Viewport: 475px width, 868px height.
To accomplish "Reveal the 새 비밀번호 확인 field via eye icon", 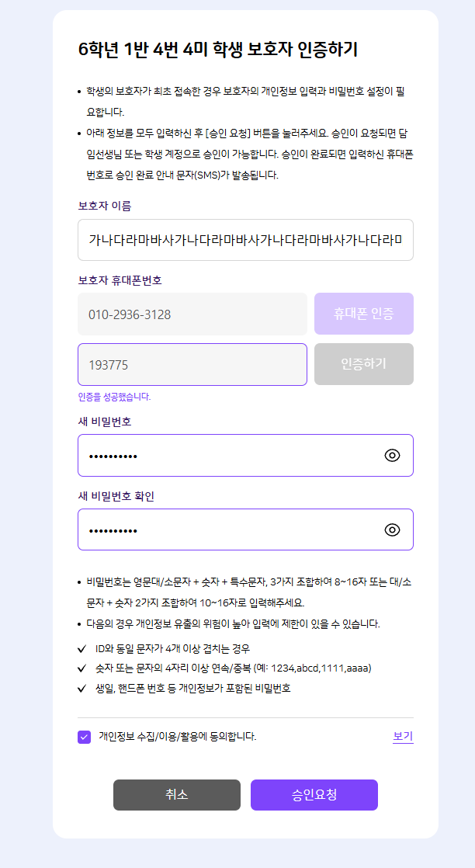I will click(x=392, y=529).
